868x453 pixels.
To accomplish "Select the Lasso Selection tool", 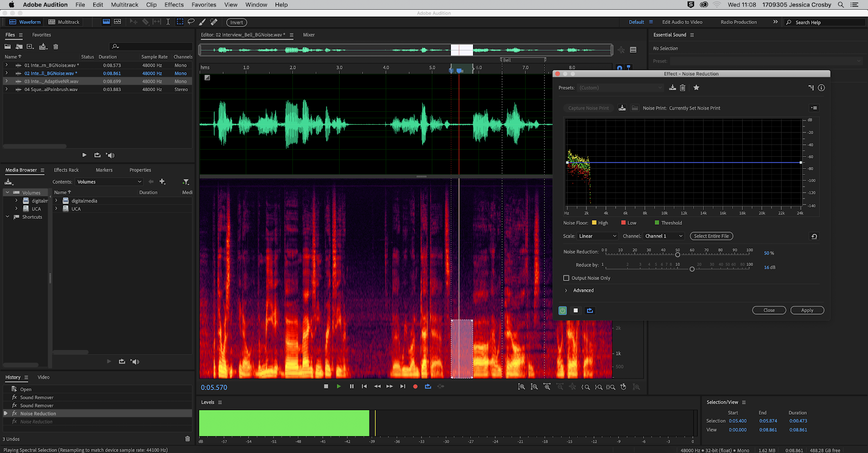I will (191, 22).
